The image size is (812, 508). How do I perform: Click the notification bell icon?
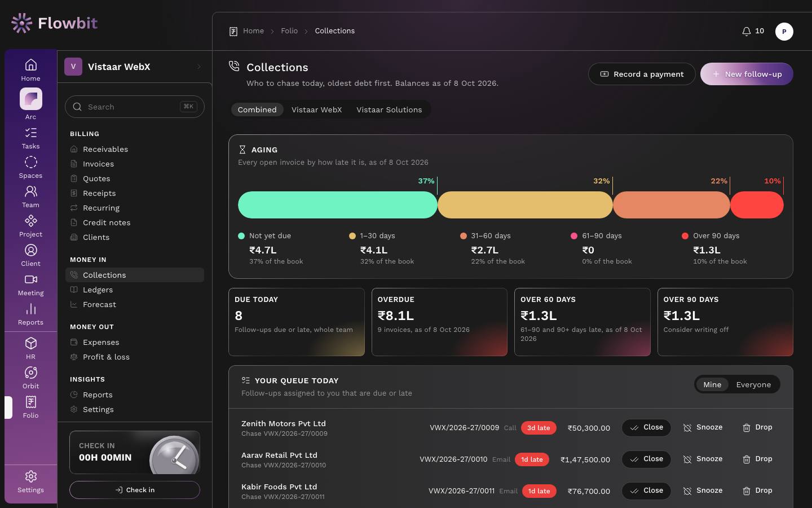(746, 31)
